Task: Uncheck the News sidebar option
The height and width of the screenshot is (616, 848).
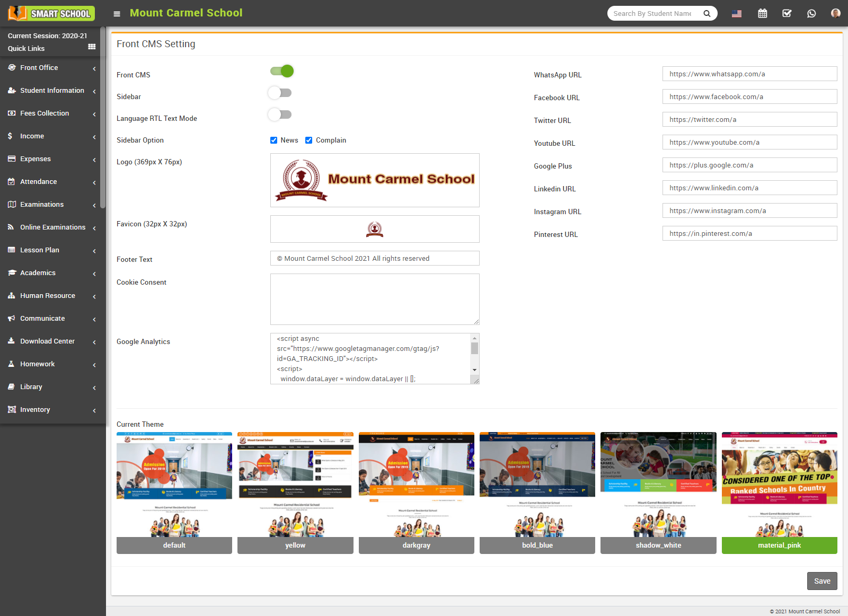Action: pyautogui.click(x=273, y=140)
